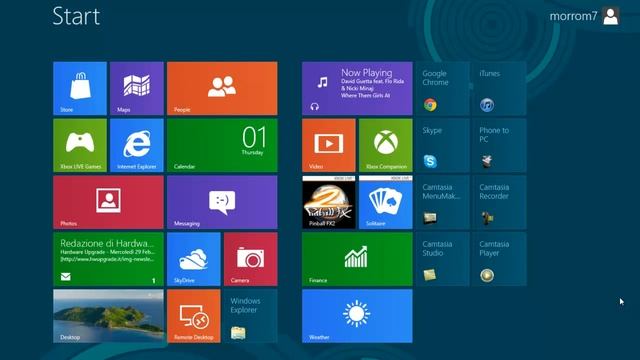Open Phone to PC tile
Screen dimensions: 640x360
click(x=500, y=145)
